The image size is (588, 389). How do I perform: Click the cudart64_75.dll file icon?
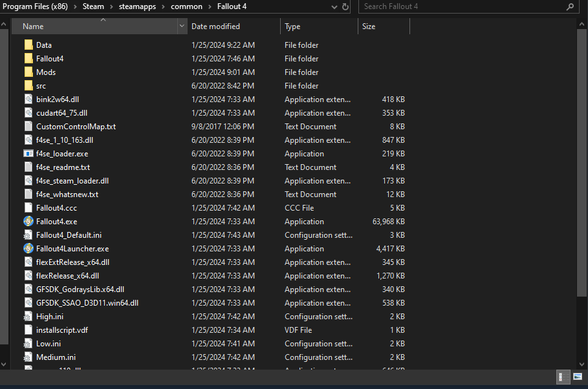tap(28, 113)
